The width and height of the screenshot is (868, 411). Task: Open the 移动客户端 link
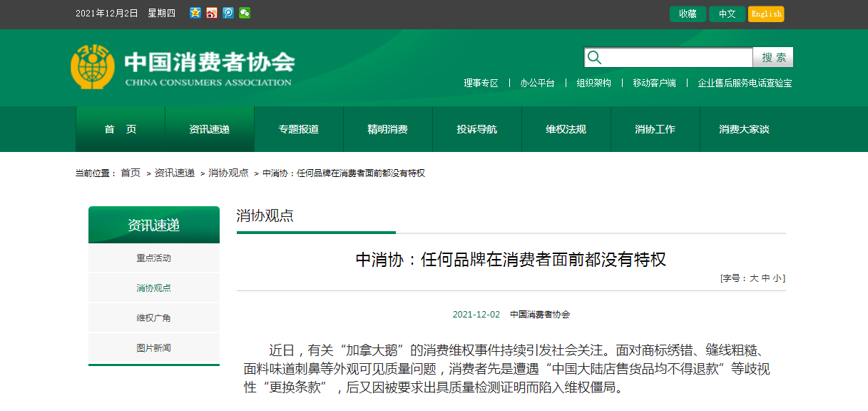[x=654, y=83]
